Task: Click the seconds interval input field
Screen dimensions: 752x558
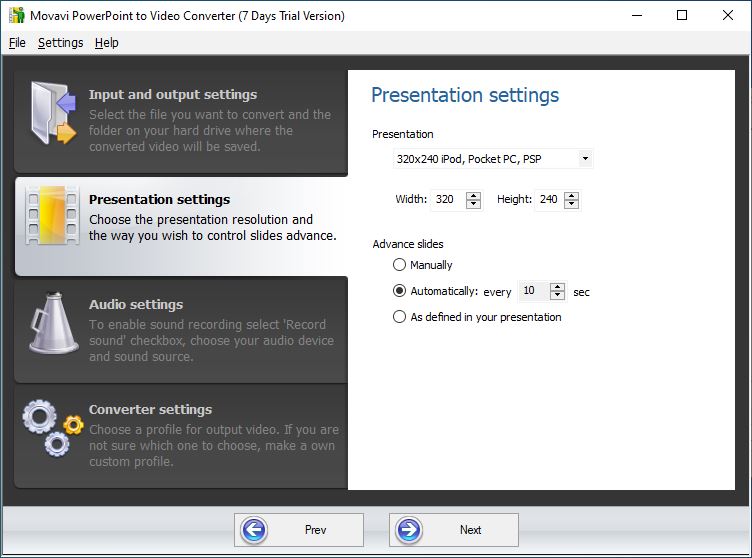Action: [x=534, y=291]
